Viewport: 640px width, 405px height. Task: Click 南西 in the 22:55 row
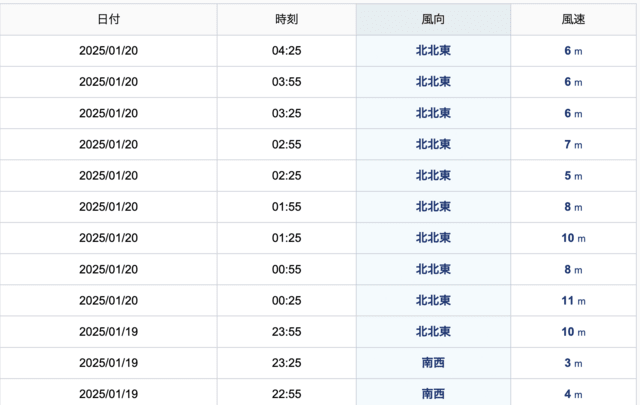[x=433, y=394]
